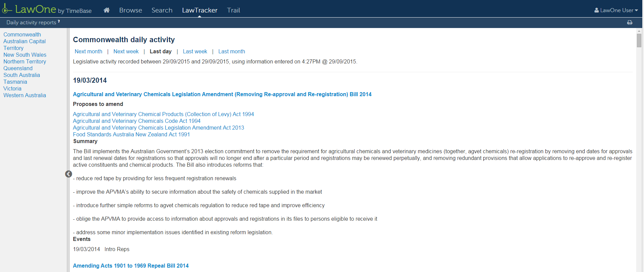Screen dimensions: 644x272
Task: Click the vertical scrollbar thumb
Action: pyautogui.click(x=639, y=40)
